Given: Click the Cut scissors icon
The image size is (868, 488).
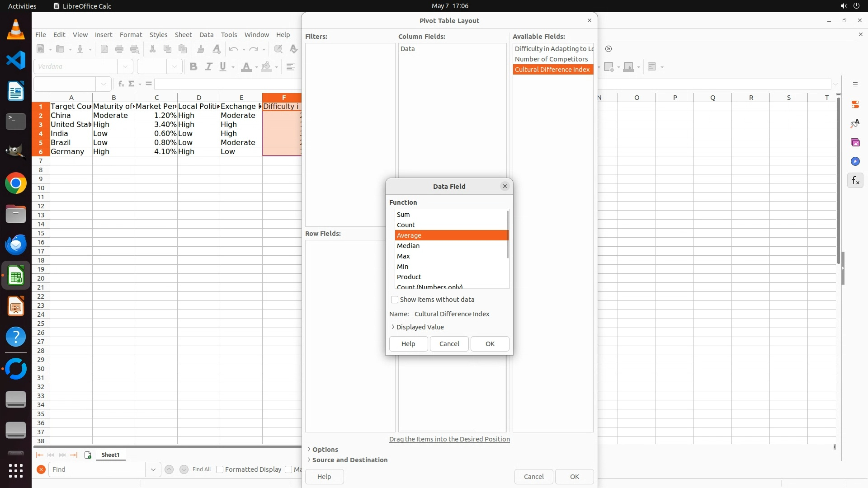Looking at the screenshot, I should (x=152, y=49).
